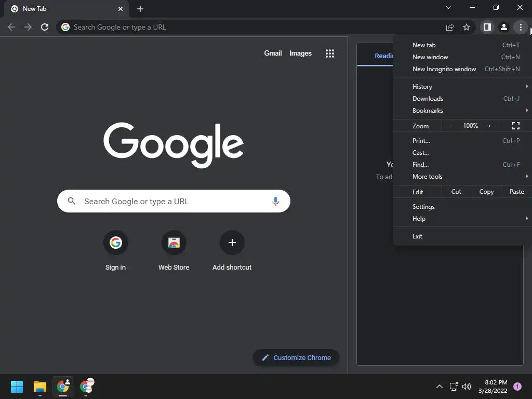Open the profile avatar icon
The width and height of the screenshot is (532, 399).
[x=504, y=27]
